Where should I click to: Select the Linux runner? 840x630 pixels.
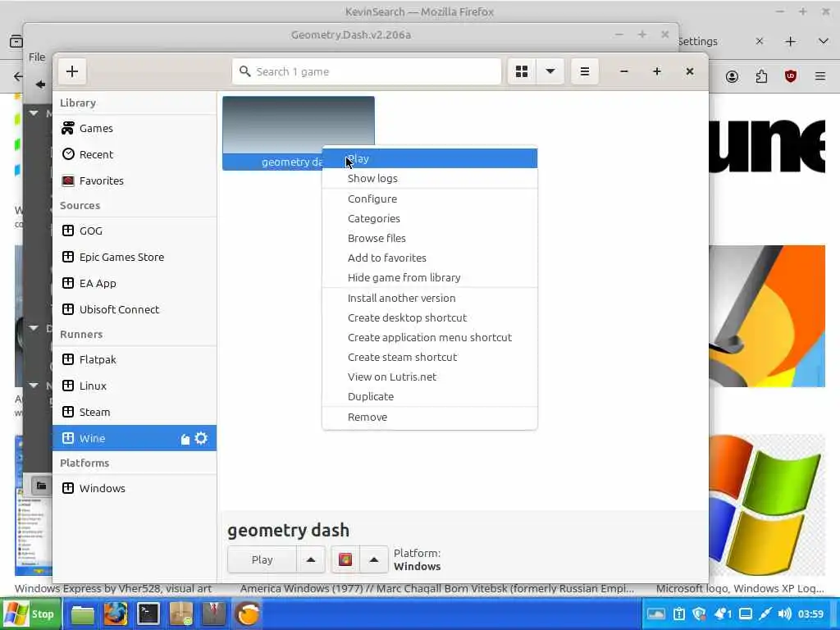click(135, 386)
